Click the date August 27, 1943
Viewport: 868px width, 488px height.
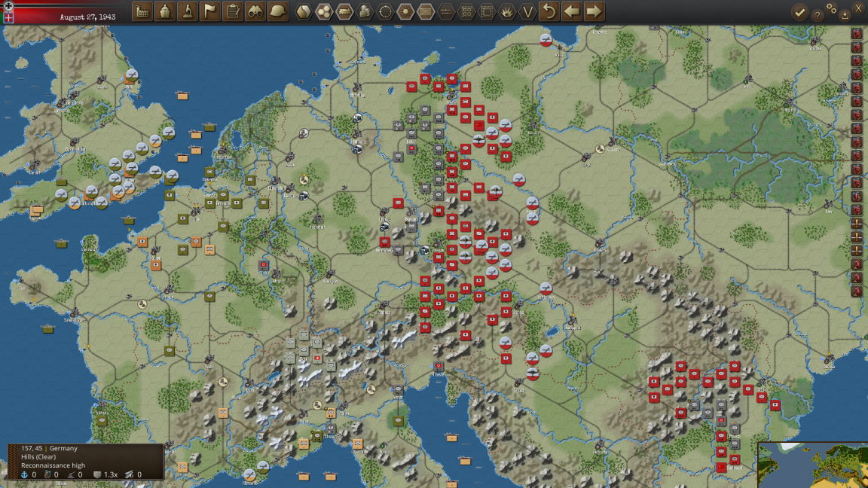click(87, 17)
